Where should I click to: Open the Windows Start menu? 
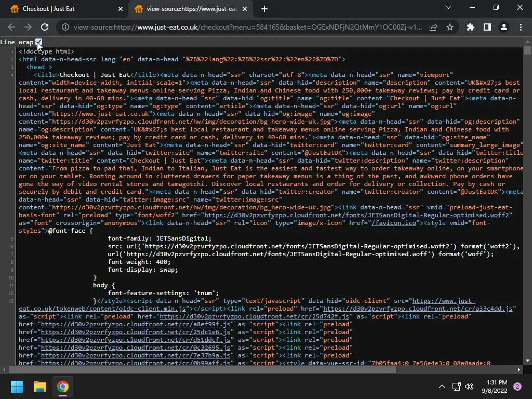tap(17, 387)
